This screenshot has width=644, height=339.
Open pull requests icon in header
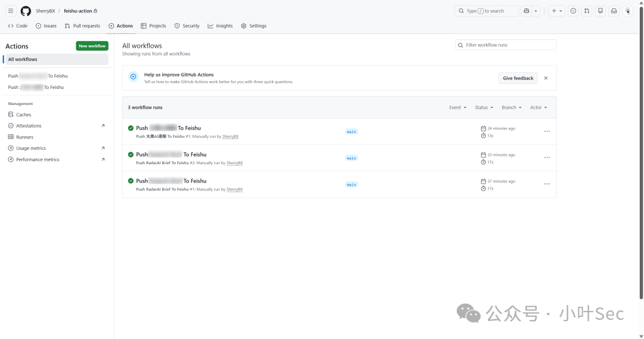click(x=587, y=11)
